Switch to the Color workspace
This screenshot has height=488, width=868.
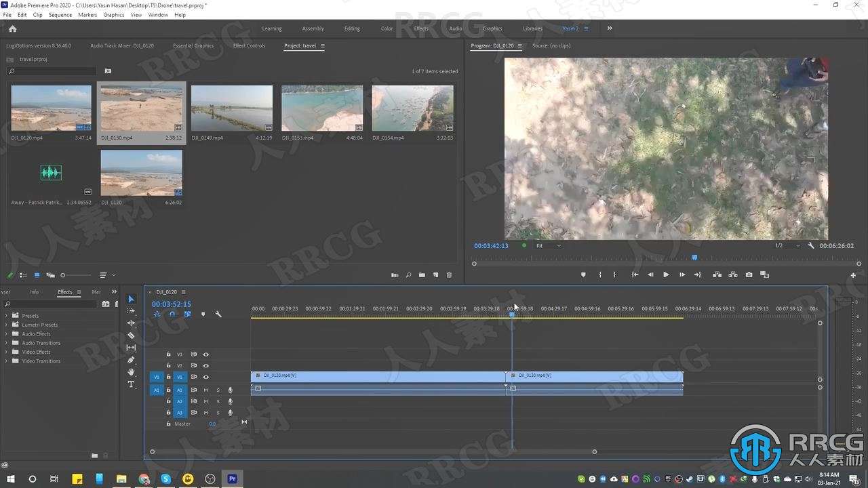pyautogui.click(x=387, y=28)
